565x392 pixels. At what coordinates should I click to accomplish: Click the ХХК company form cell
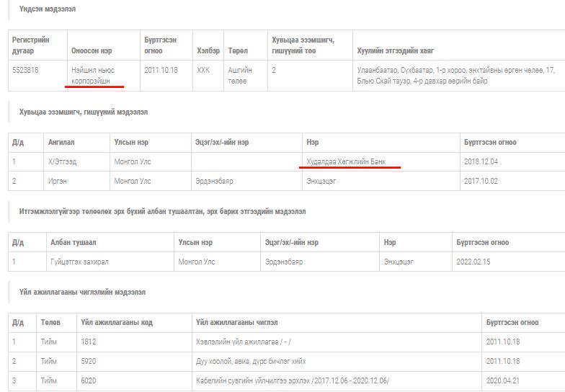click(x=203, y=70)
